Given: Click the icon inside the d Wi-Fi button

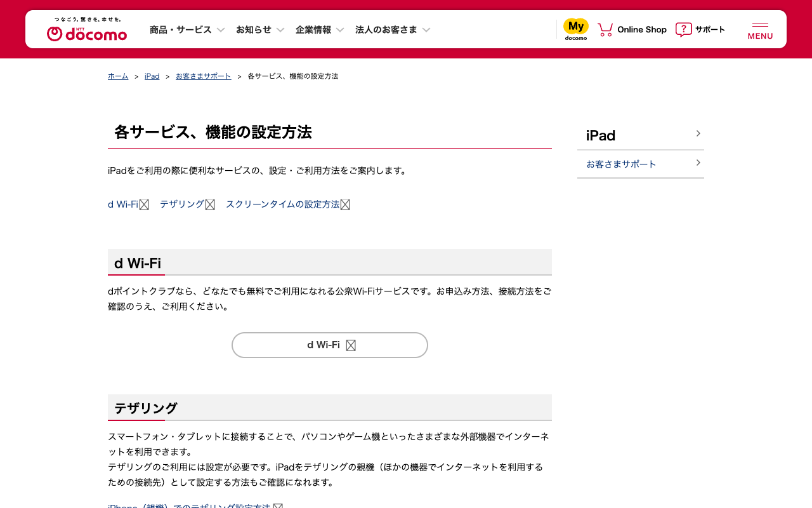Looking at the screenshot, I should [351, 345].
